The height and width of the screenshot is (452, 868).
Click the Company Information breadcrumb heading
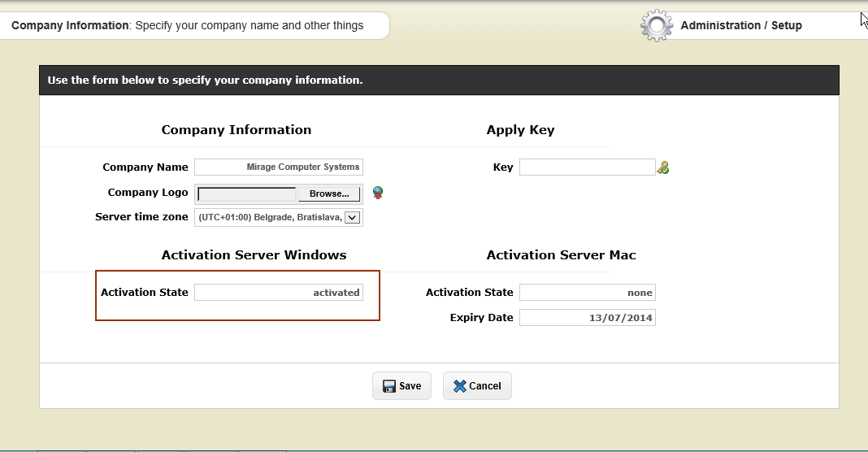click(x=70, y=25)
